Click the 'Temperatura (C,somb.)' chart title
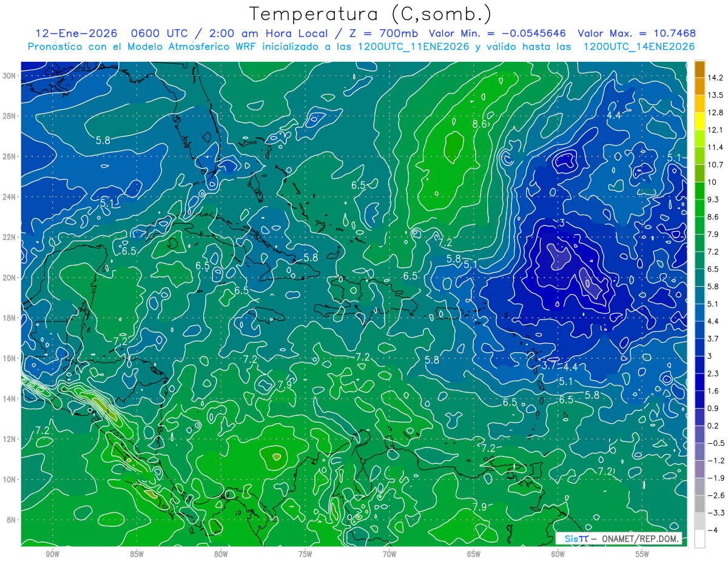Image resolution: width=728 pixels, height=562 pixels. coord(371,14)
